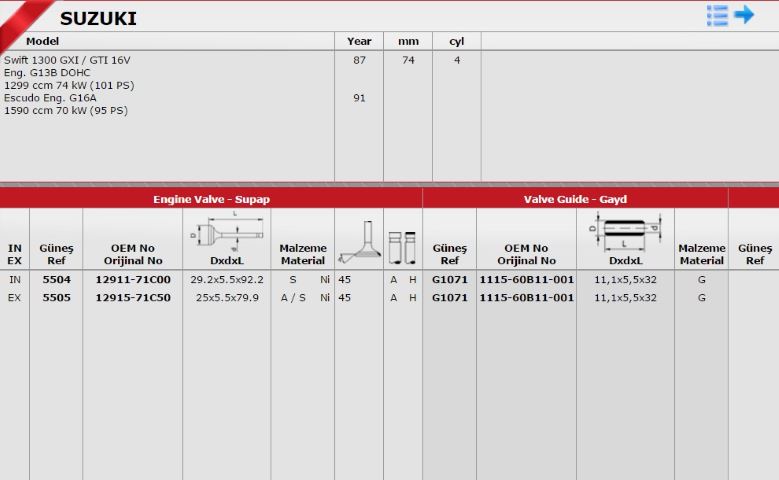Click the blue next arrow icon
The image size is (779, 480).
pos(744,14)
